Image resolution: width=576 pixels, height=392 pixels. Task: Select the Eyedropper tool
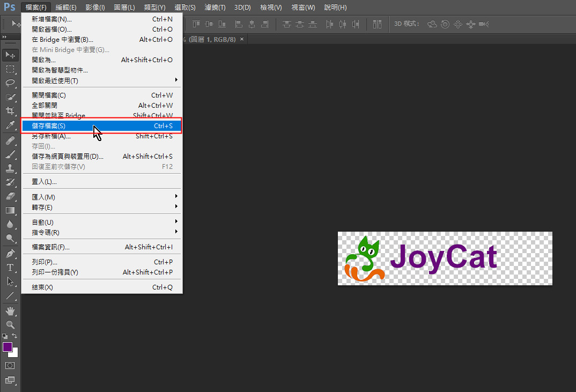coord(10,125)
